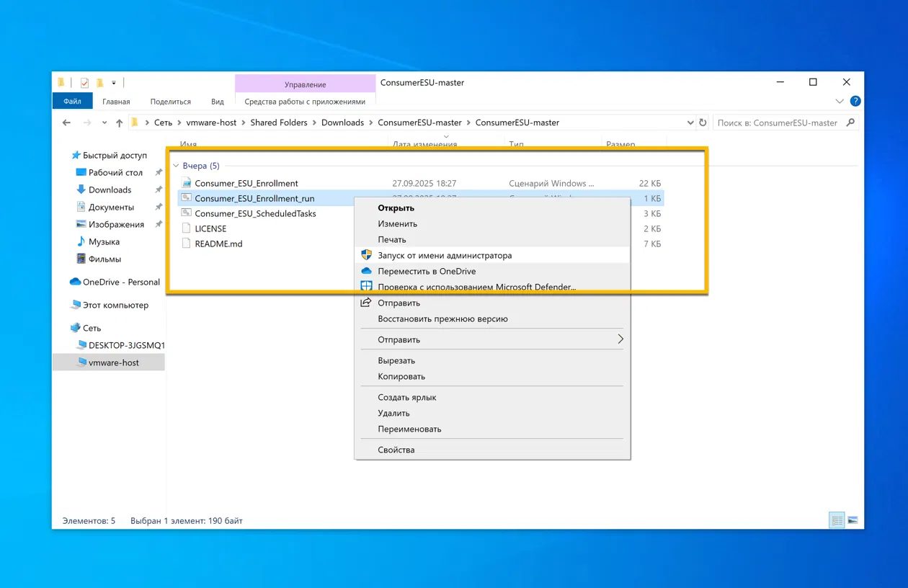Navigate to Downloads breadcrumb in address bar

click(342, 122)
